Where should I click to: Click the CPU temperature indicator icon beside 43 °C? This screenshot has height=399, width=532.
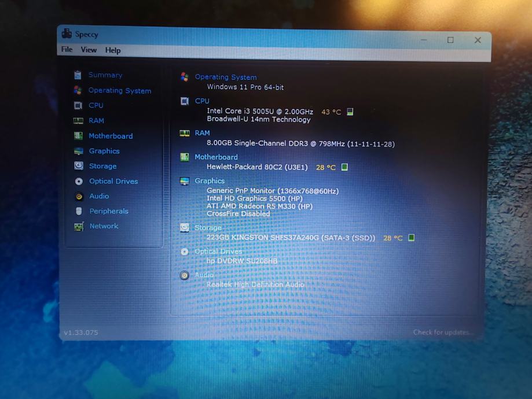click(x=350, y=112)
